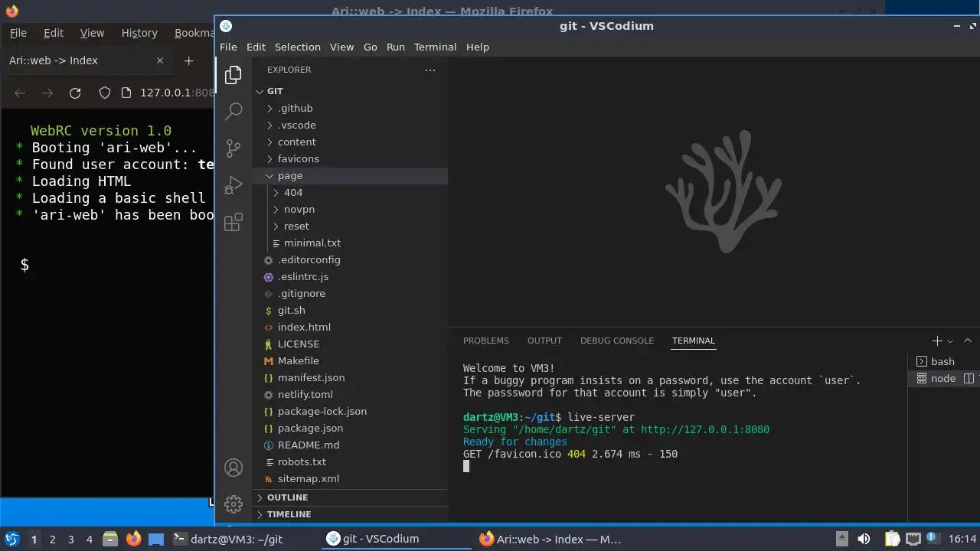This screenshot has height=551, width=980.
Task: Select the bash terminal entry
Action: coord(943,361)
